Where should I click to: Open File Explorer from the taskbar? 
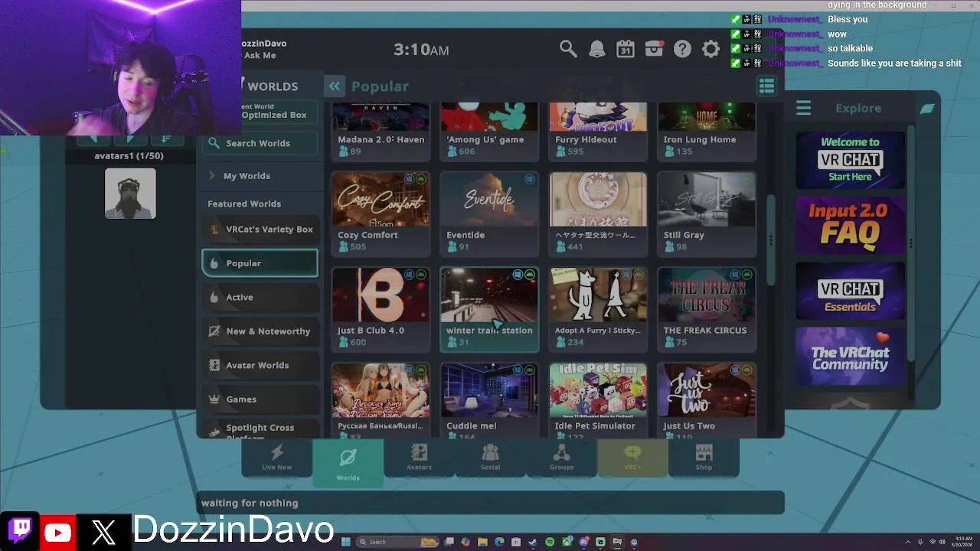(x=482, y=542)
